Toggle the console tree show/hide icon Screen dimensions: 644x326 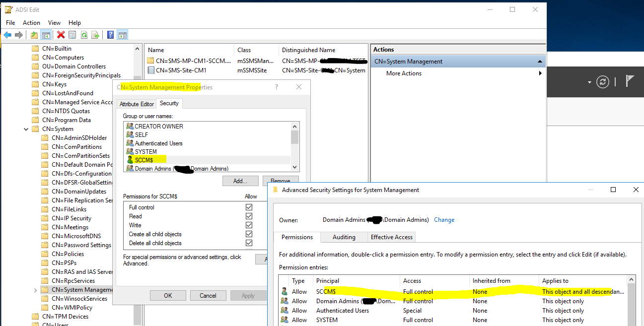[46, 34]
